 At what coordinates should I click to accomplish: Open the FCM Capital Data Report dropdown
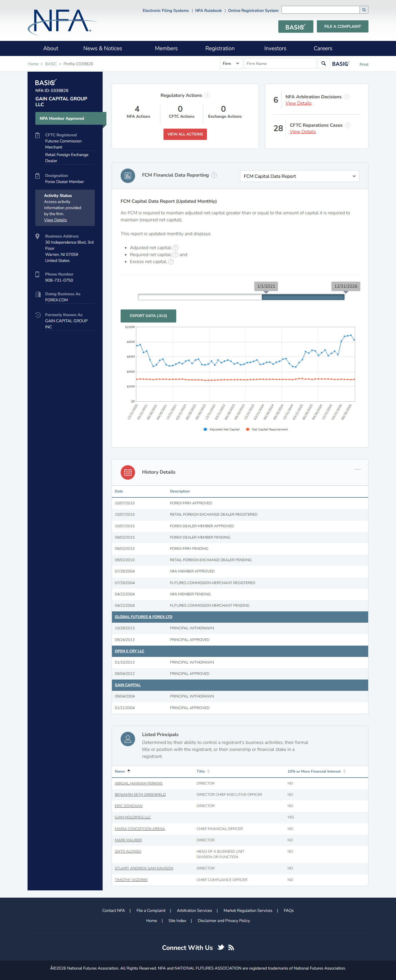point(299,176)
